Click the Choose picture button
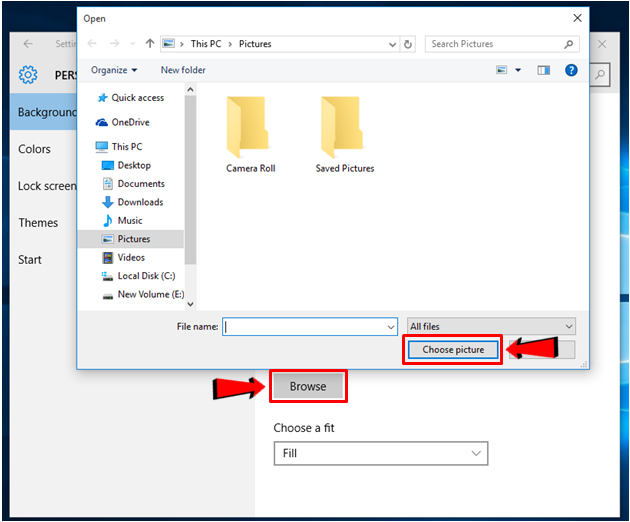This screenshot has width=630, height=522. tap(453, 350)
